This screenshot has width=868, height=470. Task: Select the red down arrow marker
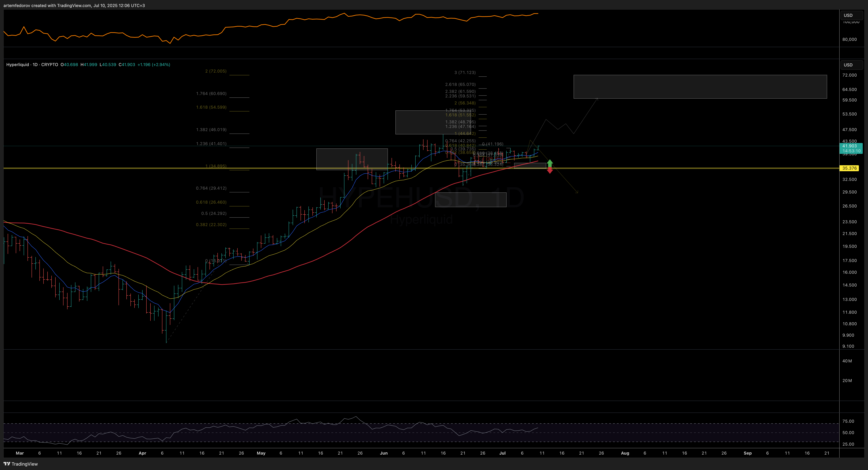(550, 171)
